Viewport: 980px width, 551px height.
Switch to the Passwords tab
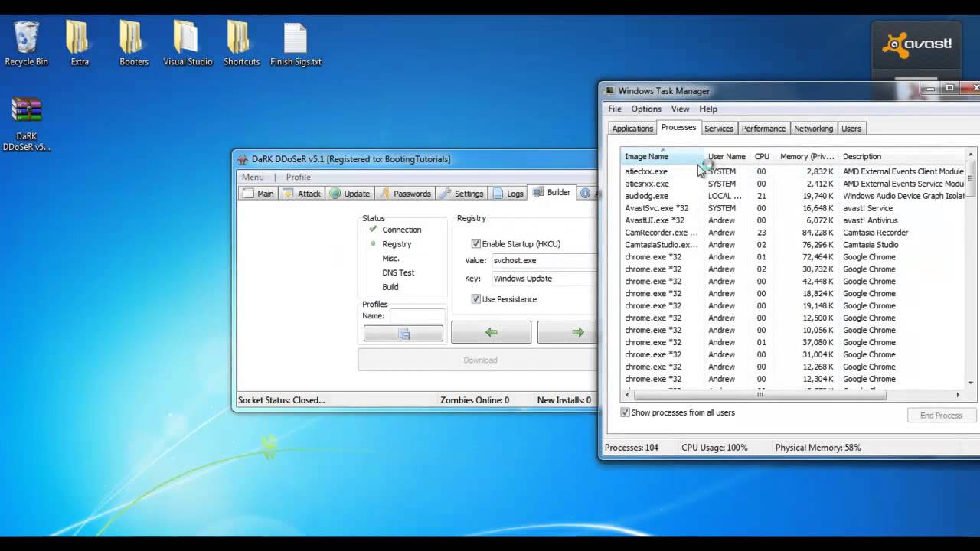(406, 194)
